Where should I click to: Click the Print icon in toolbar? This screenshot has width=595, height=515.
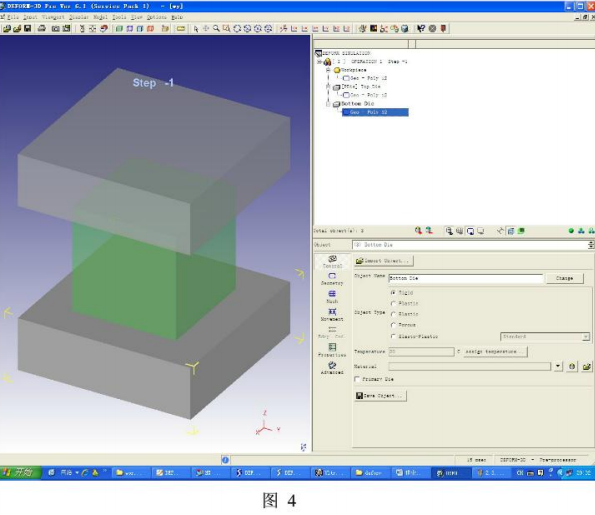(42, 28)
